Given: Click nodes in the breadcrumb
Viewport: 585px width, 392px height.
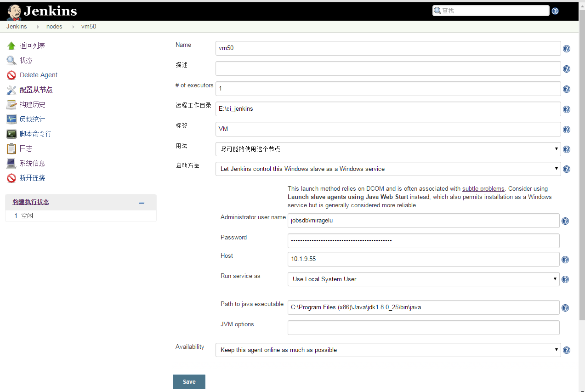Looking at the screenshot, I should 54,27.
